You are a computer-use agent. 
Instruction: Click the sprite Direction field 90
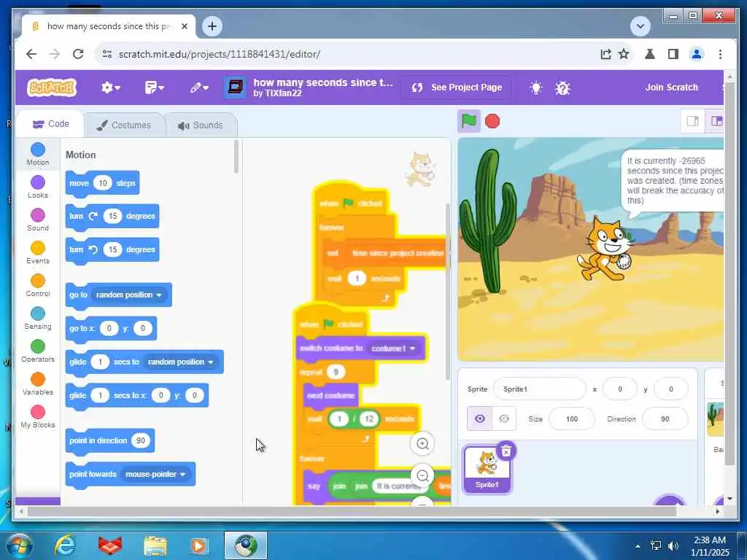pos(665,419)
